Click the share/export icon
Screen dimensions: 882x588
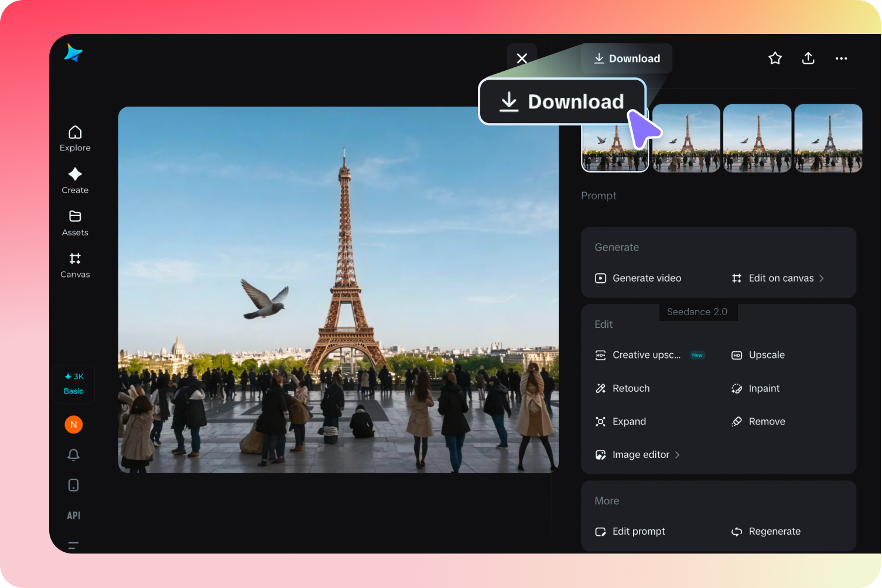808,58
